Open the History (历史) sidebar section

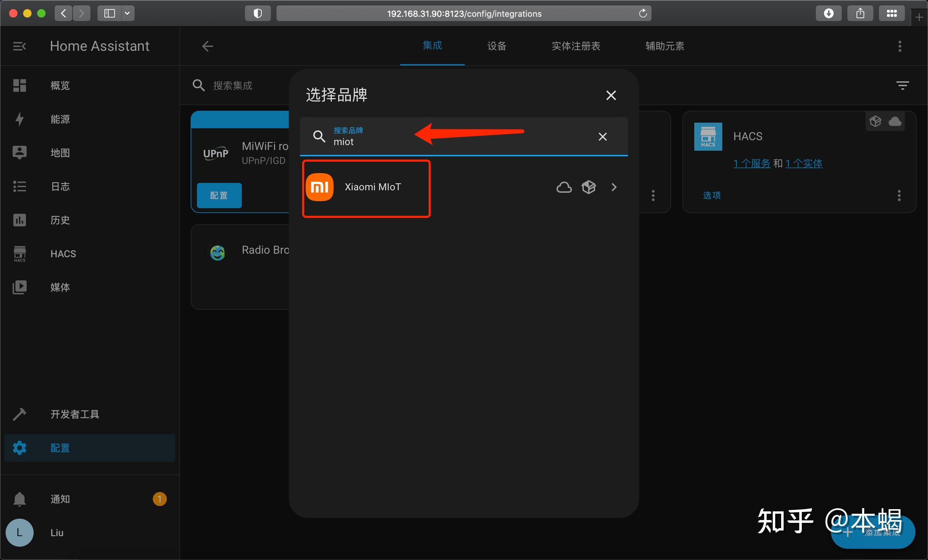click(60, 220)
